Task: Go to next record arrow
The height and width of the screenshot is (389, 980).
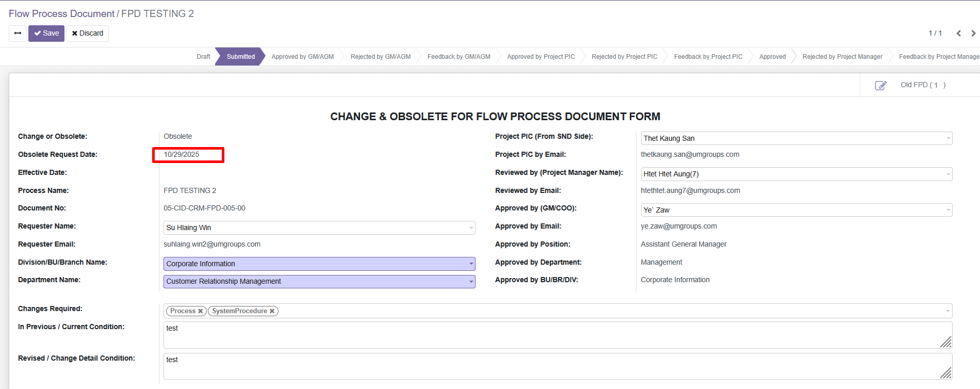Action: pos(973,34)
